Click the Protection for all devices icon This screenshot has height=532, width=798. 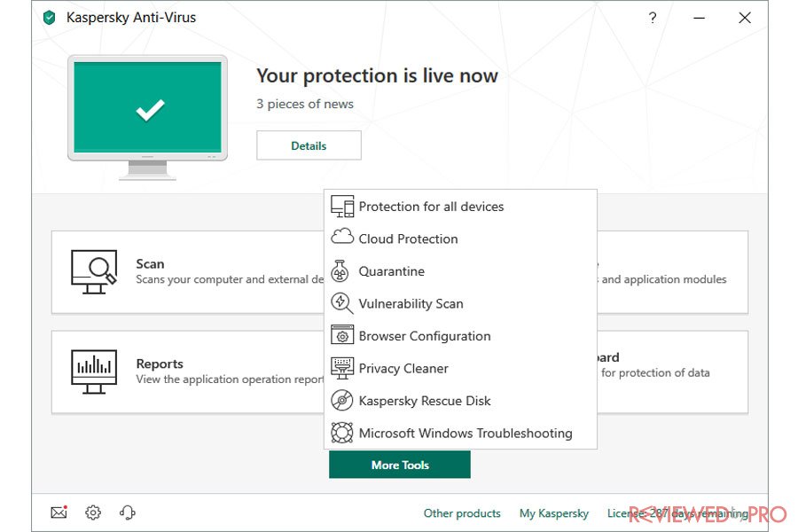342,207
